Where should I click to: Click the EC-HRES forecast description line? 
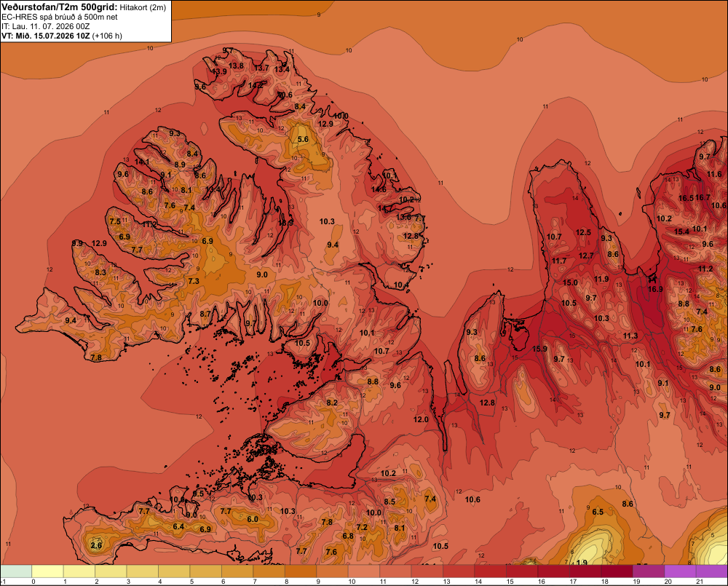60,17
